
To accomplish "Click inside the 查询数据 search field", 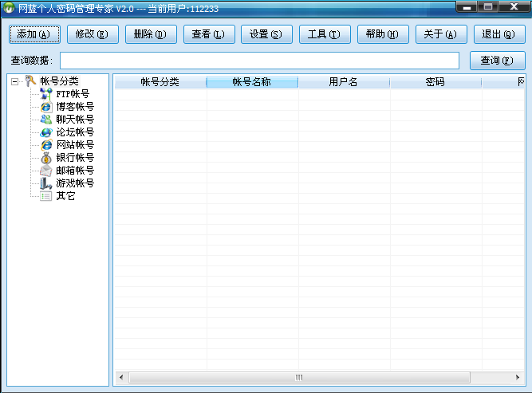I will tap(259, 61).
